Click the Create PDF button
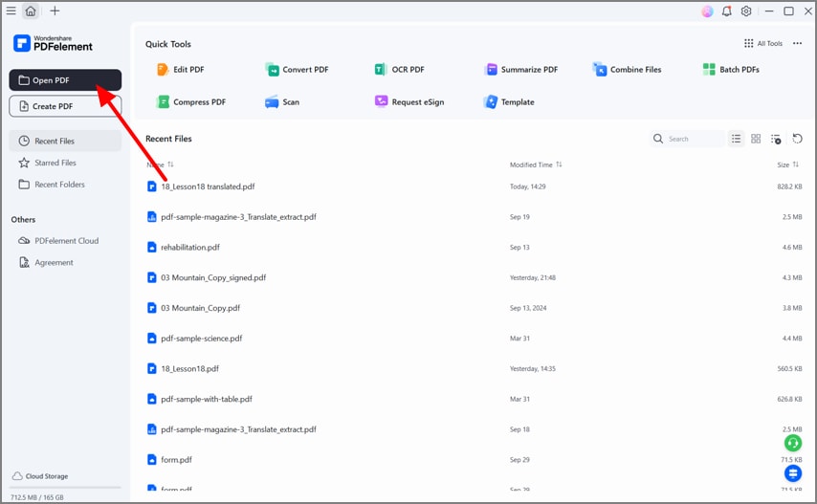The width and height of the screenshot is (817, 504). pos(65,106)
